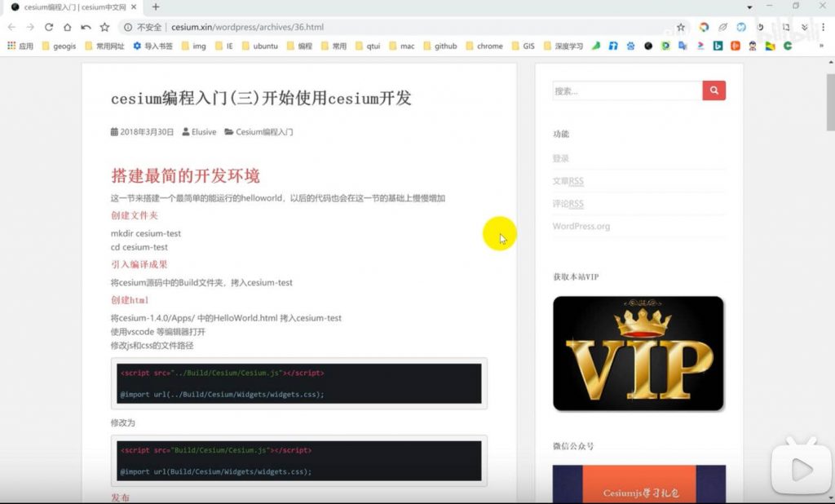Open the 导入书签 gear bookmark
Image resolution: width=835 pixels, height=504 pixels.
click(x=152, y=46)
